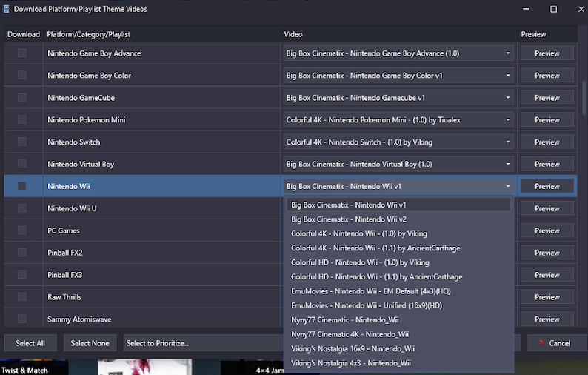Minimize the download dialog window
588x375 pixels.
[526, 9]
